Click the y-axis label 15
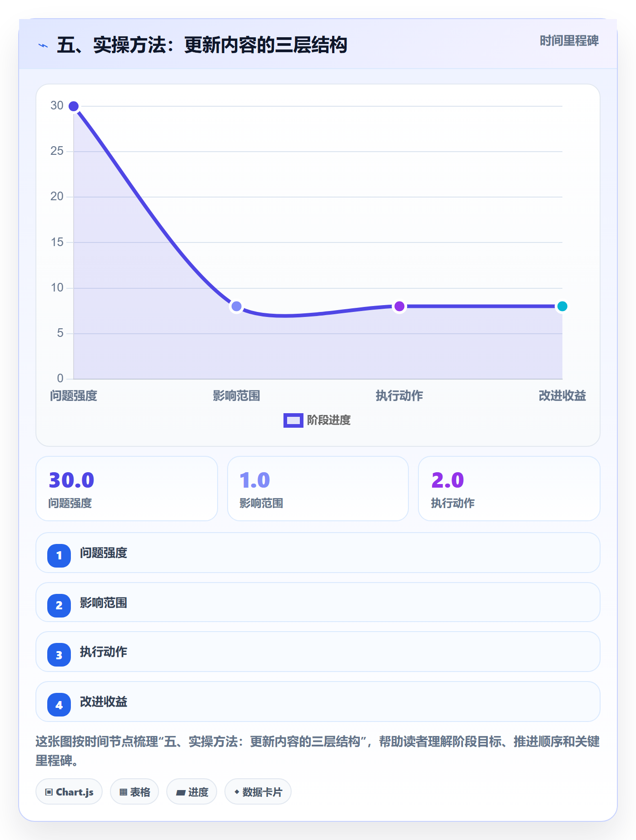636x840 pixels. pyautogui.click(x=57, y=242)
